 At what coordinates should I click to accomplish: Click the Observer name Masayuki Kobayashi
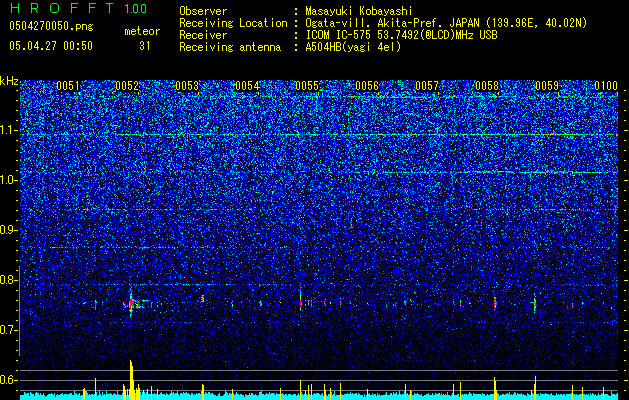click(359, 11)
